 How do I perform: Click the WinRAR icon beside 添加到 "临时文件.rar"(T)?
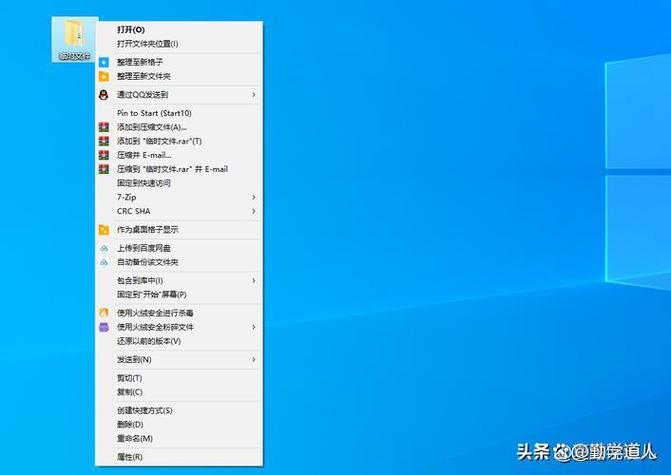(104, 141)
